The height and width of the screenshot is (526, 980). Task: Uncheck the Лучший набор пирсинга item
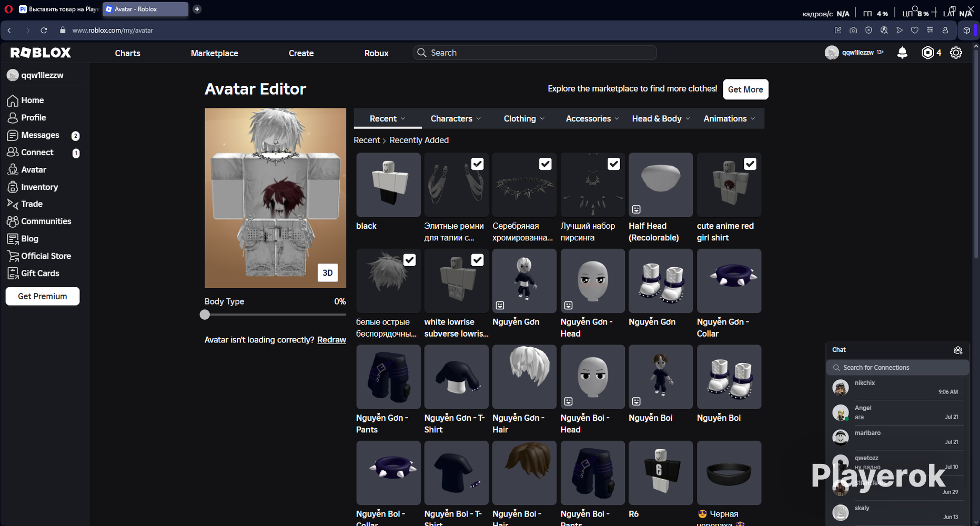click(x=614, y=164)
